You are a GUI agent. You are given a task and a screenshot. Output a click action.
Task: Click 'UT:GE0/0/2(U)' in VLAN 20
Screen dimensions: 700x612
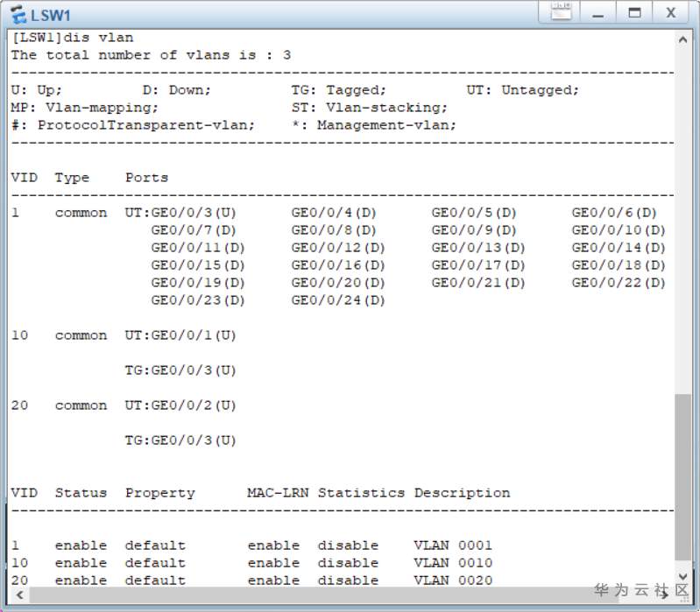tap(180, 405)
